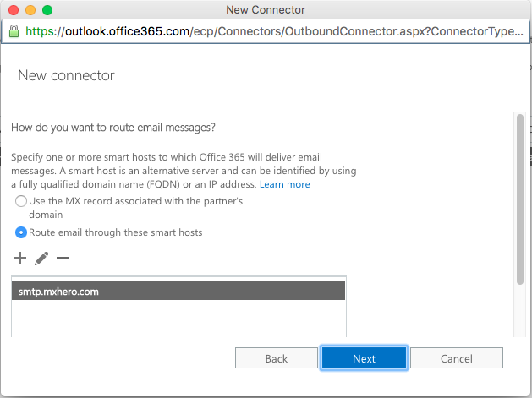This screenshot has height=398, width=532.
Task: Cancel the new connector wizard
Action: [457, 358]
